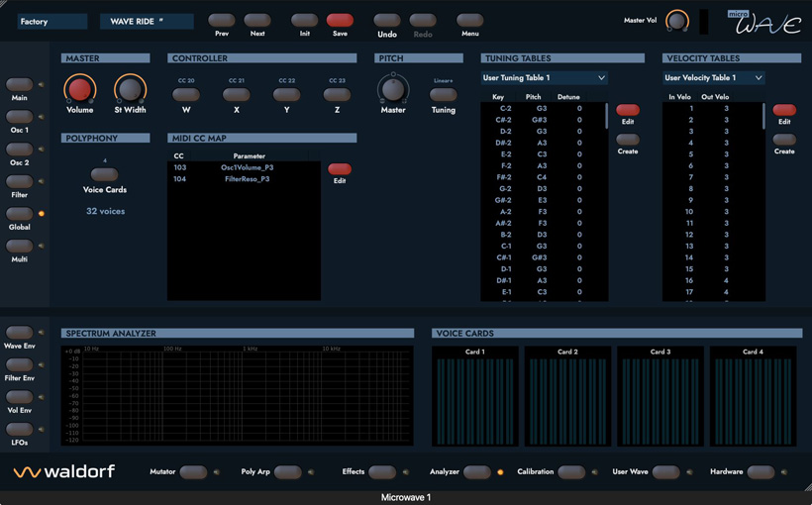
Task: Switch to the Main page
Action: 19,84
